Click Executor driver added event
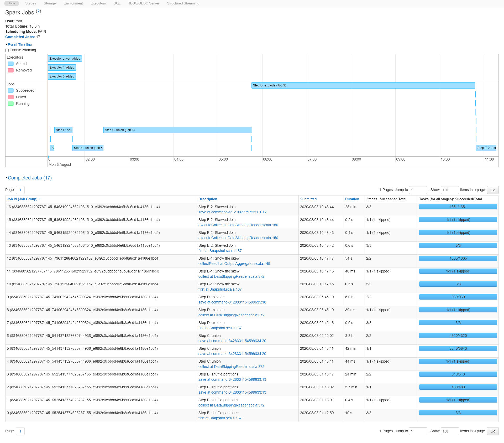The width and height of the screenshot is (504, 443). coord(65,59)
